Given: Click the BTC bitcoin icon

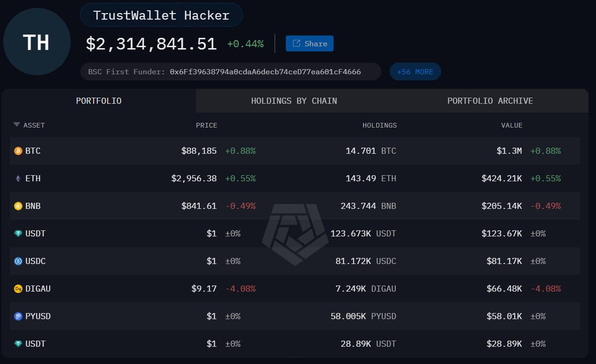Looking at the screenshot, I should [18, 150].
